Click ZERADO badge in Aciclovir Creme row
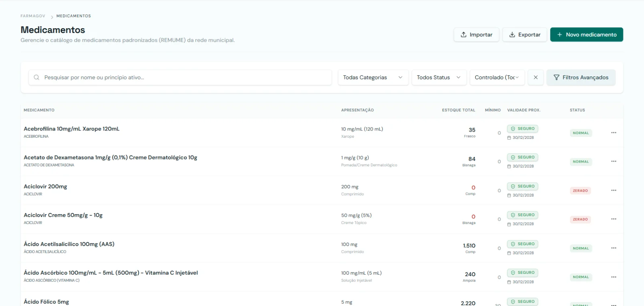The image size is (644, 306). click(580, 219)
